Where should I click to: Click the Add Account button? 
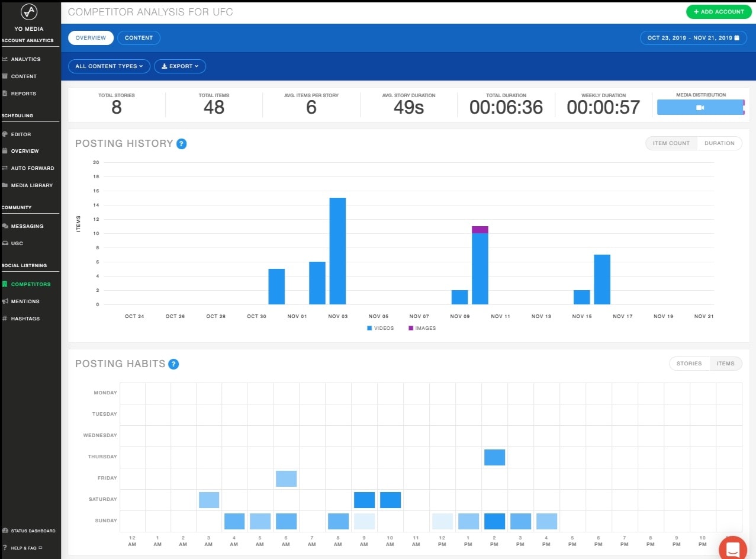(719, 12)
